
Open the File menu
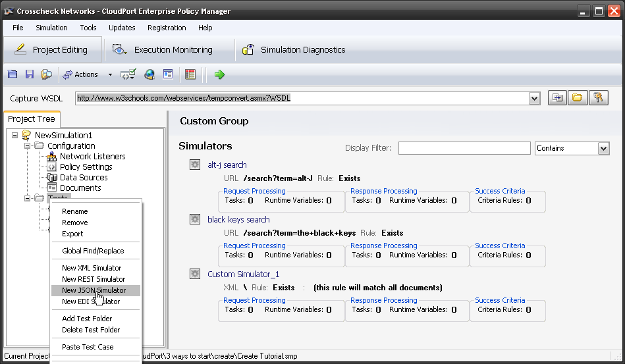[18, 28]
